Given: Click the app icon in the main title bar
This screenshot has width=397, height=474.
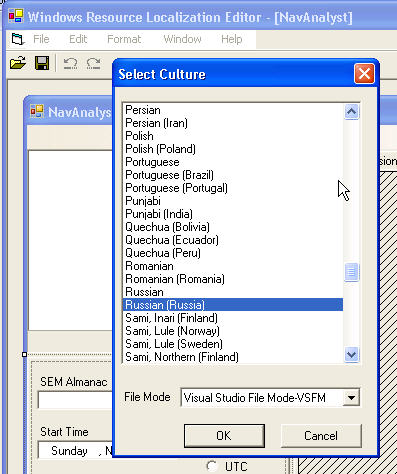Looking at the screenshot, I should (x=16, y=16).
